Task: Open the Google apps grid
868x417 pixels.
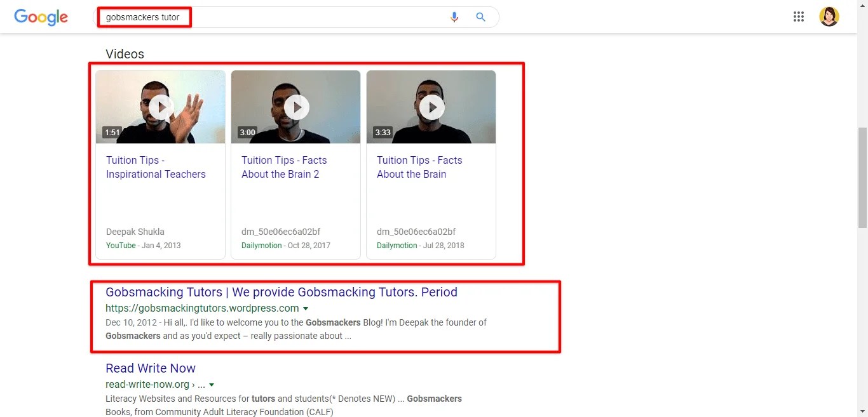Action: pos(799,17)
